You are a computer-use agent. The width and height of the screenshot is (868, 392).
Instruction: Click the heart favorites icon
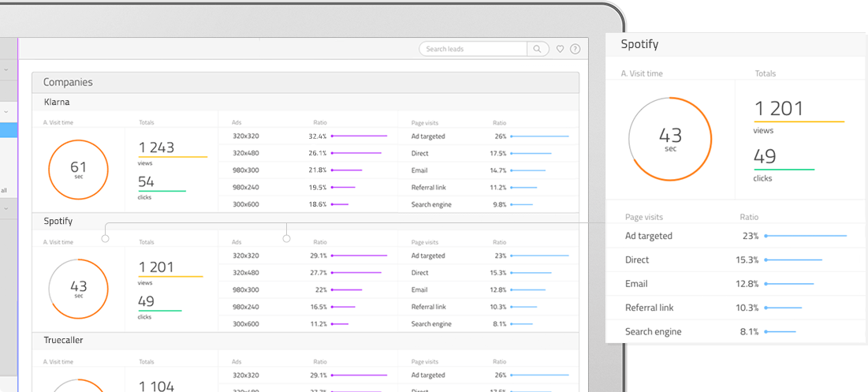point(560,49)
